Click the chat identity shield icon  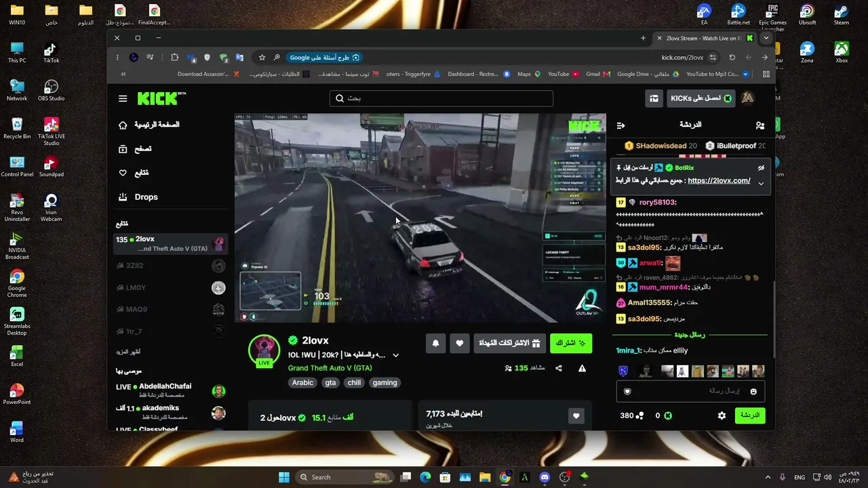click(x=627, y=392)
